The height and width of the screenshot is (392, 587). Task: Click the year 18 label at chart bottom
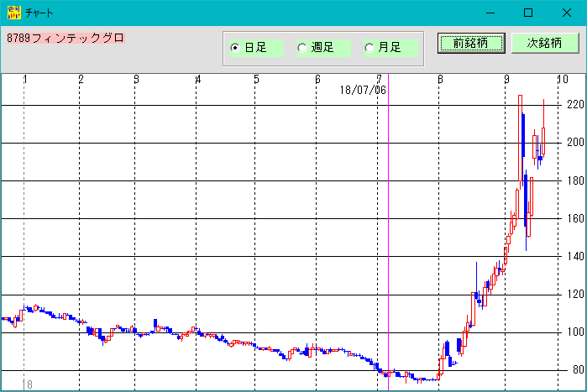(x=28, y=384)
